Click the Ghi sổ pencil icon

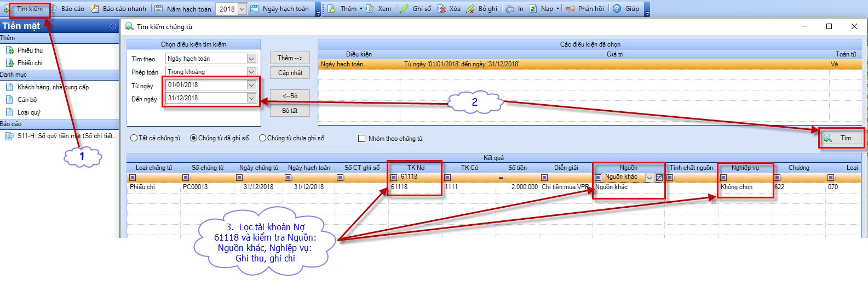(404, 9)
